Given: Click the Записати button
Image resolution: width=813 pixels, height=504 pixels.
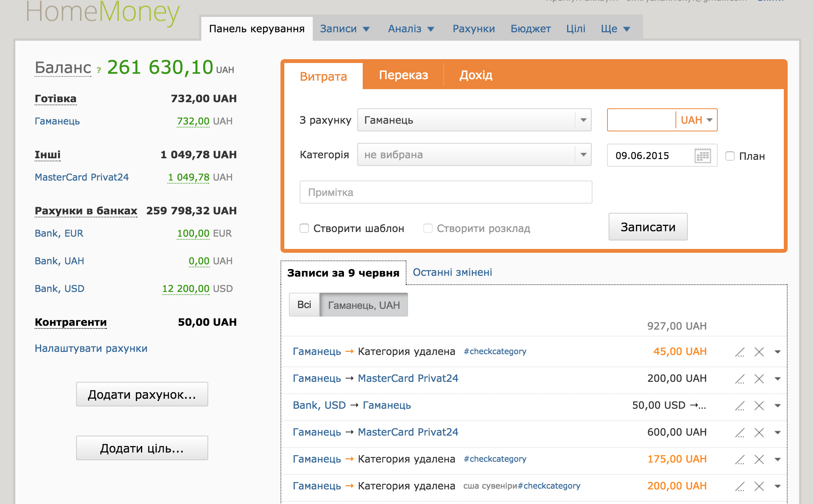Looking at the screenshot, I should [x=648, y=227].
